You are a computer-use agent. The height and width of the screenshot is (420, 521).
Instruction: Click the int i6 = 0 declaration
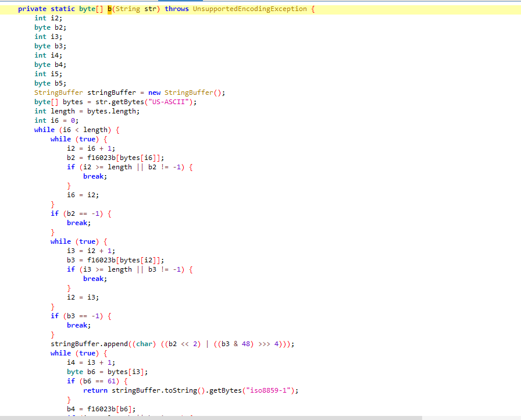pyautogui.click(x=56, y=120)
